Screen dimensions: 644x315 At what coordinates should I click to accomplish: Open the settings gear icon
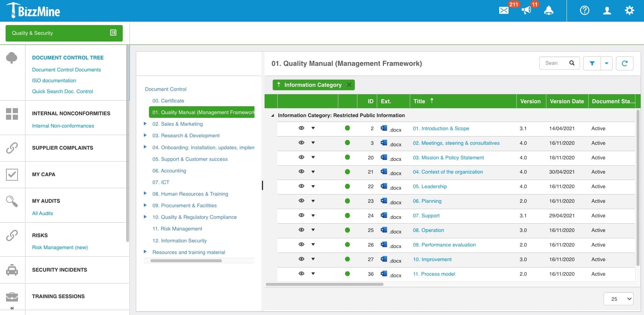[629, 10]
